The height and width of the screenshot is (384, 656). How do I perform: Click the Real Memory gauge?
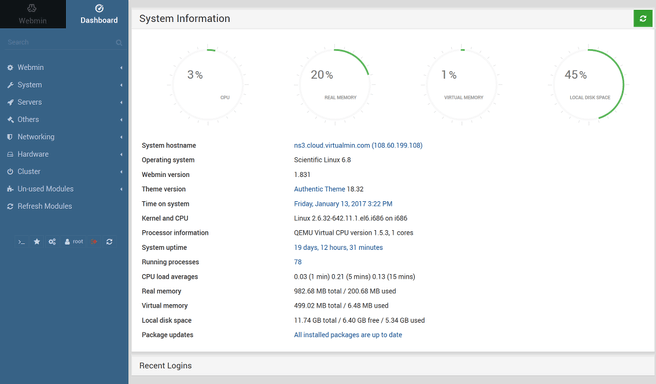click(335, 84)
